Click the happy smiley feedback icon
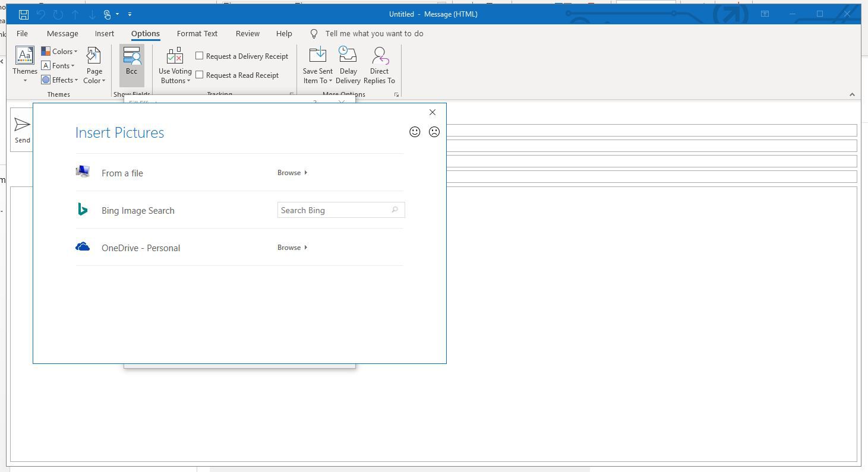 point(415,132)
